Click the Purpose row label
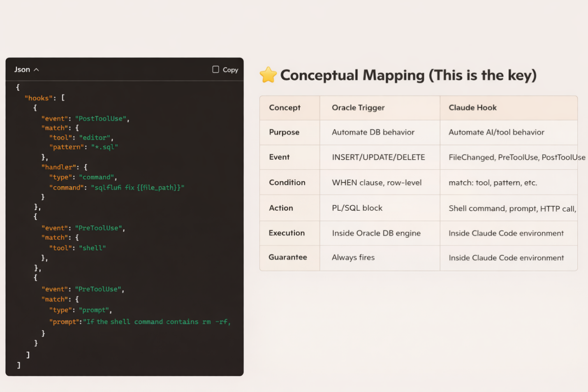588x392 pixels. [x=284, y=132]
